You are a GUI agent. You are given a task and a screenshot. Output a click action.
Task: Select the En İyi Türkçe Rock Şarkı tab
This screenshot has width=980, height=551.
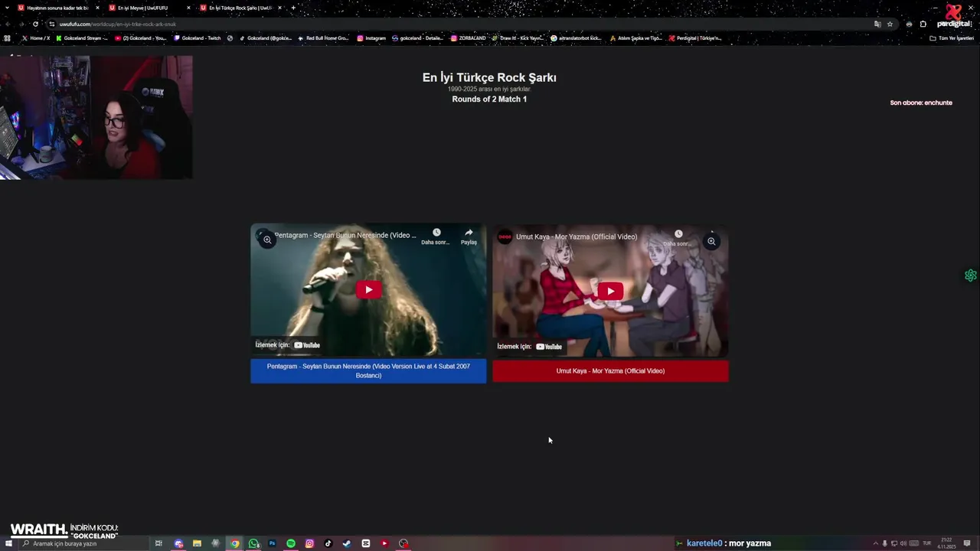click(x=240, y=8)
